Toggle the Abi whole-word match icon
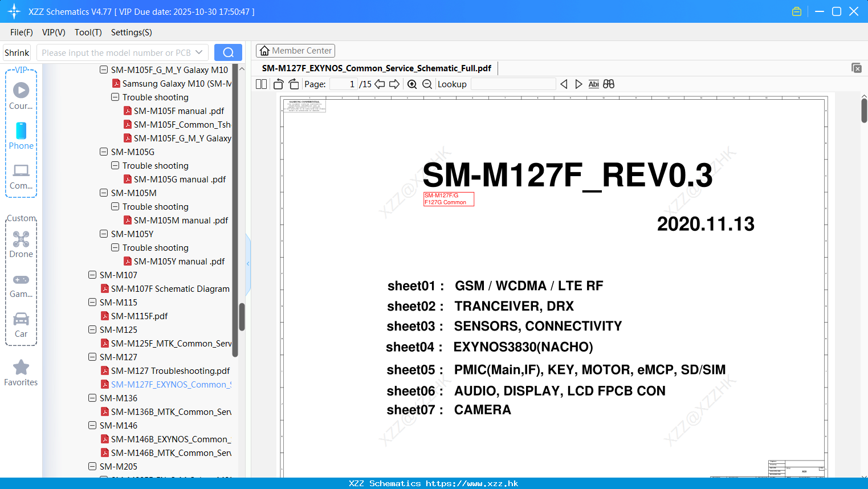 tap(593, 84)
